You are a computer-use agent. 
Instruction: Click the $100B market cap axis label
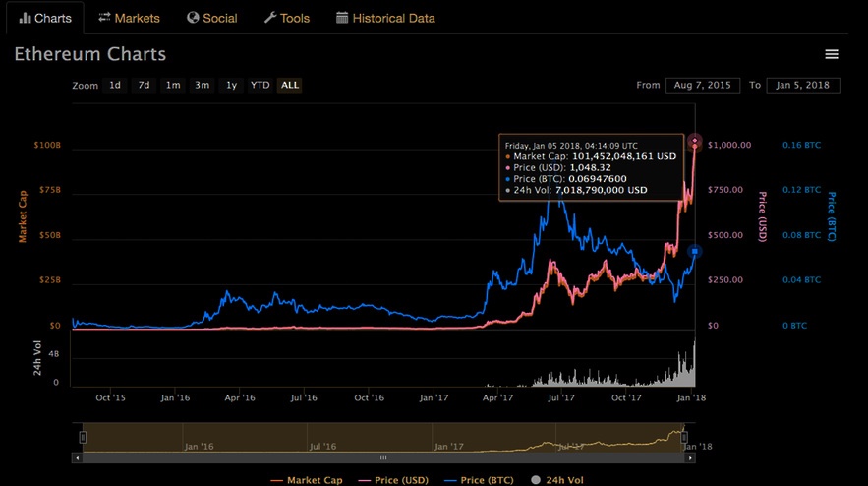click(x=47, y=145)
